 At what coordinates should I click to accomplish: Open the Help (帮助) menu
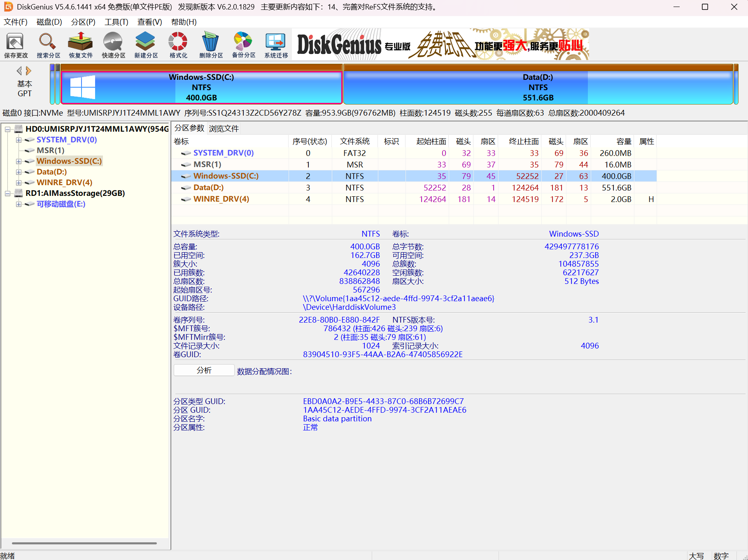coord(184,22)
